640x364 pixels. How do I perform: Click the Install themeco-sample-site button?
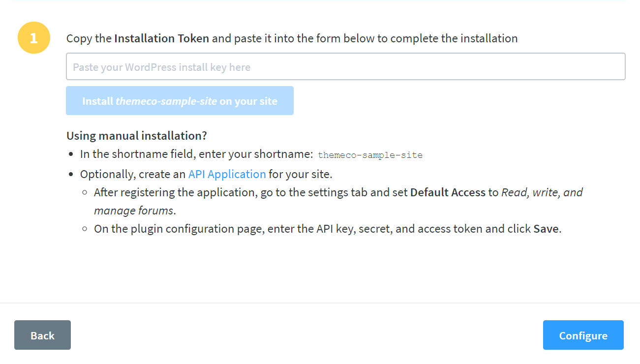[180, 100]
